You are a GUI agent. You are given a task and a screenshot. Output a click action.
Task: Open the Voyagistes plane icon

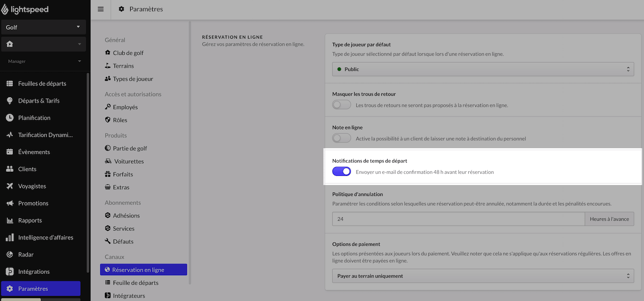click(10, 186)
